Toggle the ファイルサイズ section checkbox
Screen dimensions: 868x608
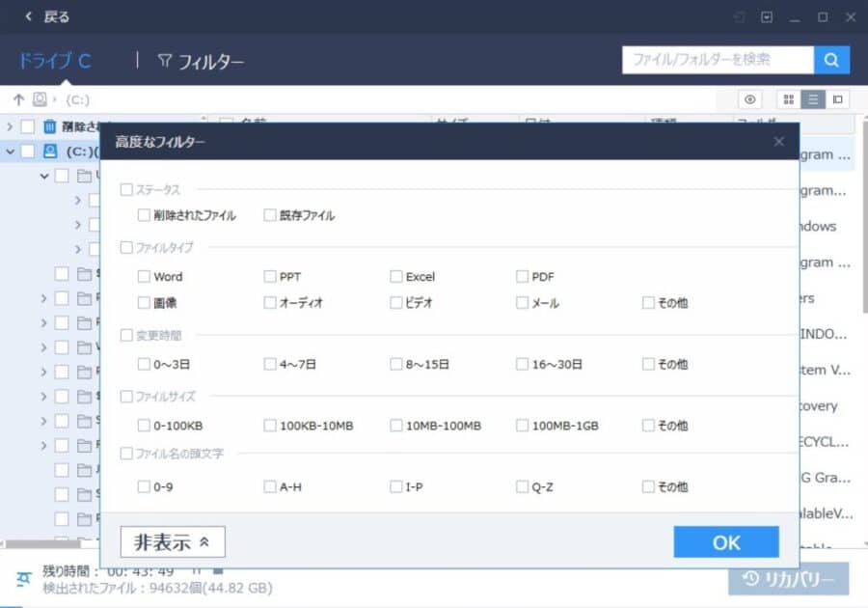[x=126, y=397]
